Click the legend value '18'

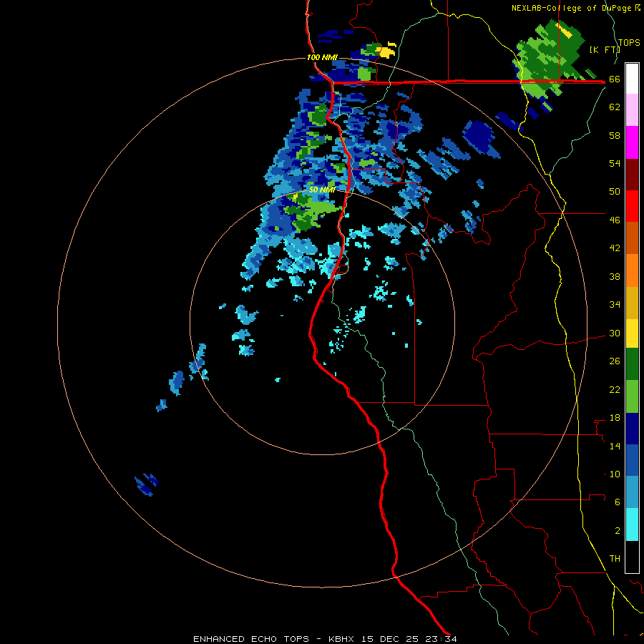(x=615, y=418)
